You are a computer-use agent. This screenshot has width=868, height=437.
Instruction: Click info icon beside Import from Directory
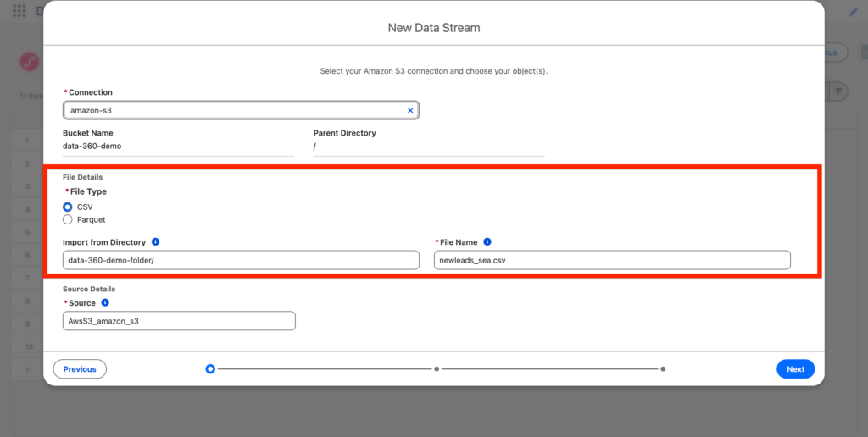pos(155,242)
